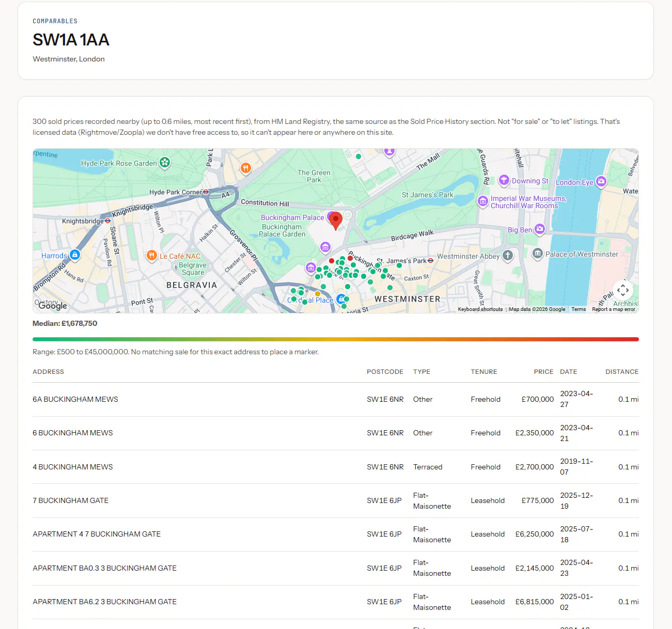The height and width of the screenshot is (629, 672).
Task: Select the London Eye camera marker
Action: point(601,181)
